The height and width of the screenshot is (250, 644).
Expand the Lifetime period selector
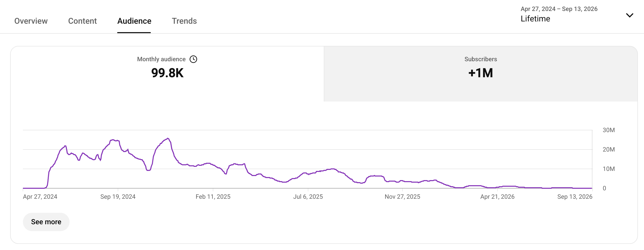(x=535, y=19)
